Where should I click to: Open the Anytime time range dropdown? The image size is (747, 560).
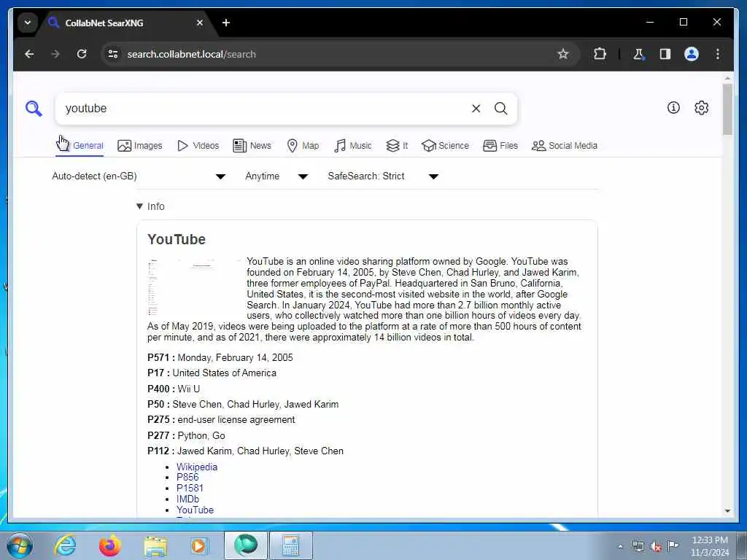click(x=276, y=176)
